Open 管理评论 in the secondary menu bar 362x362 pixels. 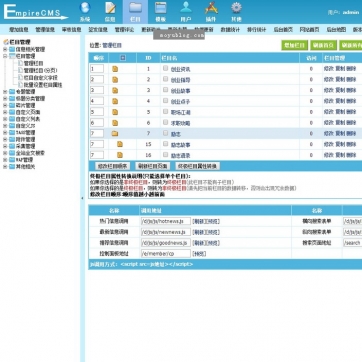pyautogui.click(x=124, y=30)
